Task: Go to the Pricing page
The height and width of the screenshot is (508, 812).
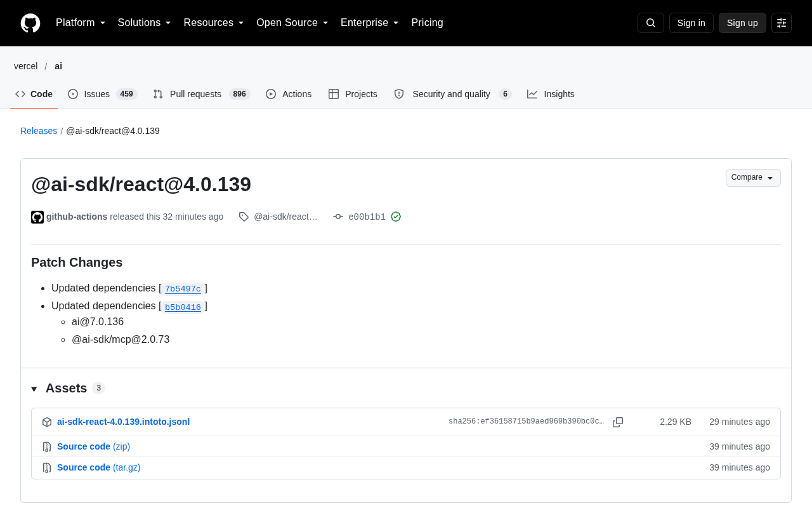Action: pyautogui.click(x=427, y=23)
